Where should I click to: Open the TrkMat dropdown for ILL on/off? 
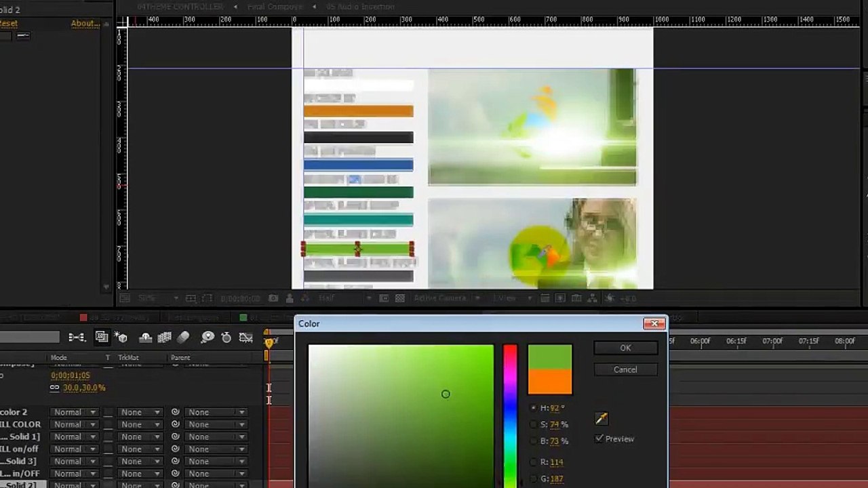140,449
